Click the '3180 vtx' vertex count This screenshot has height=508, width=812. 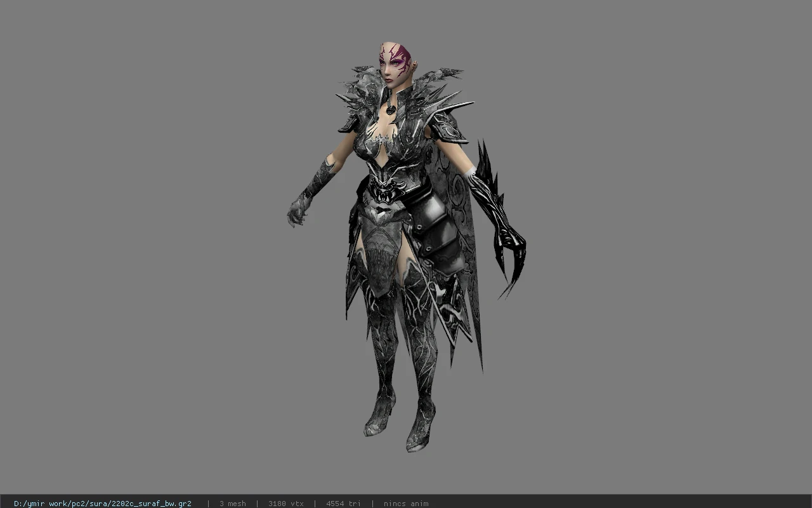286,504
